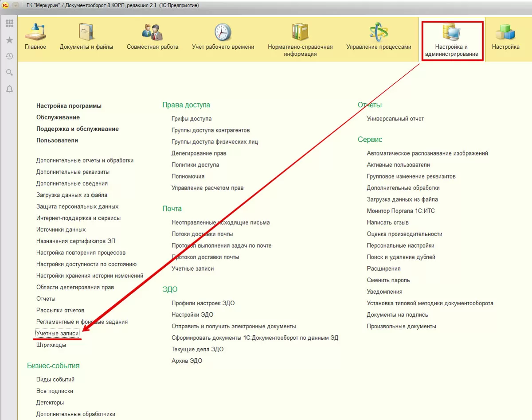Open Регламентные и фоновые задания
Image resolution: width=532 pixels, height=420 pixels.
coord(82,322)
